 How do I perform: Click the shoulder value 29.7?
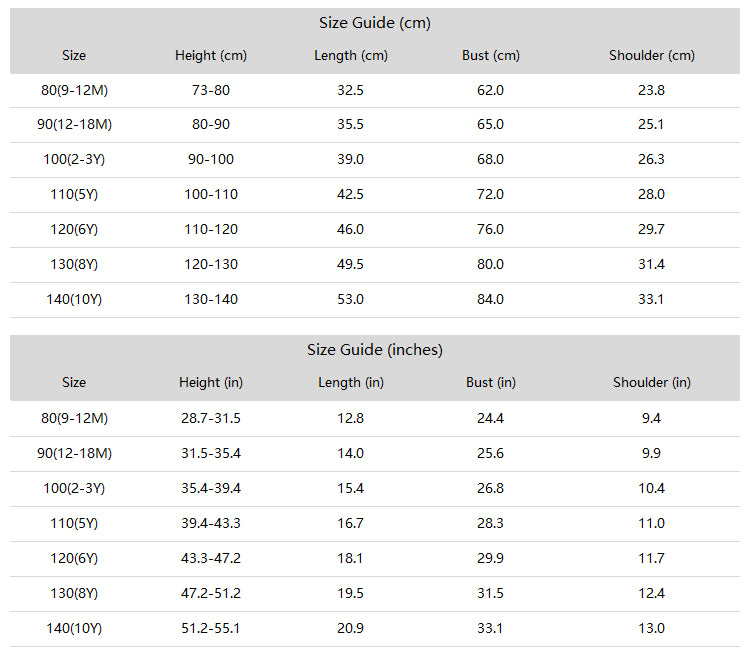tap(651, 229)
